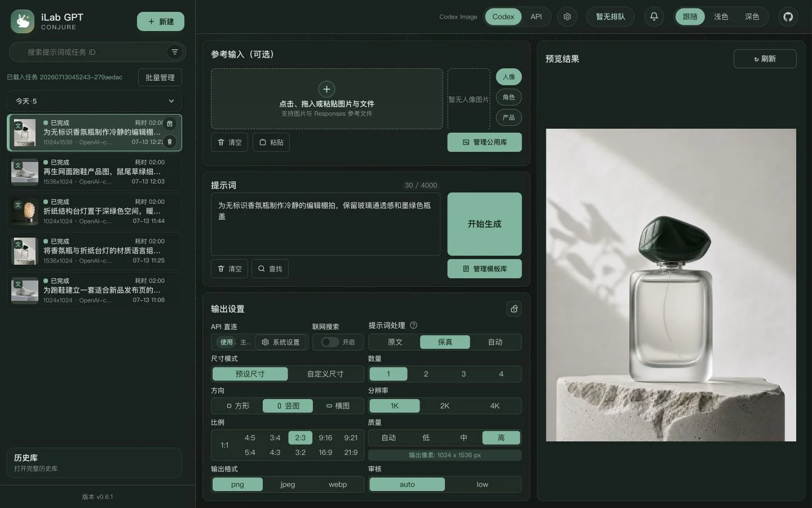812x508 pixels.
Task: Choose 原文 prompt processing
Action: point(395,342)
